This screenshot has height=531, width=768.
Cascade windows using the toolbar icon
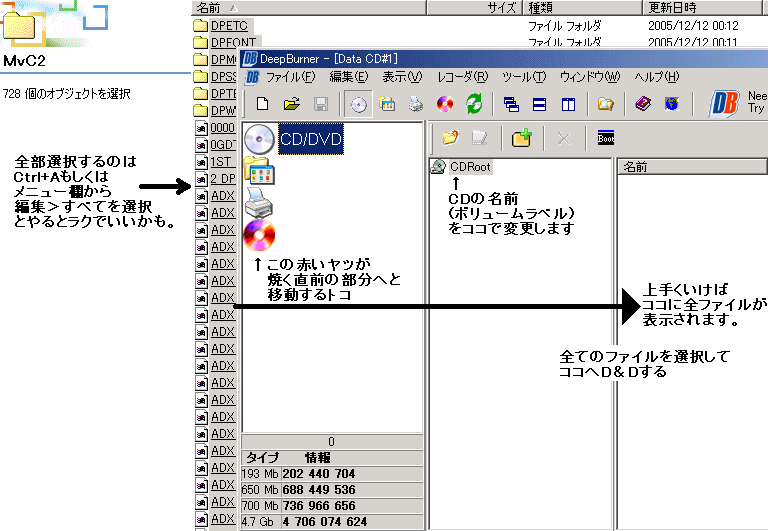[511, 104]
